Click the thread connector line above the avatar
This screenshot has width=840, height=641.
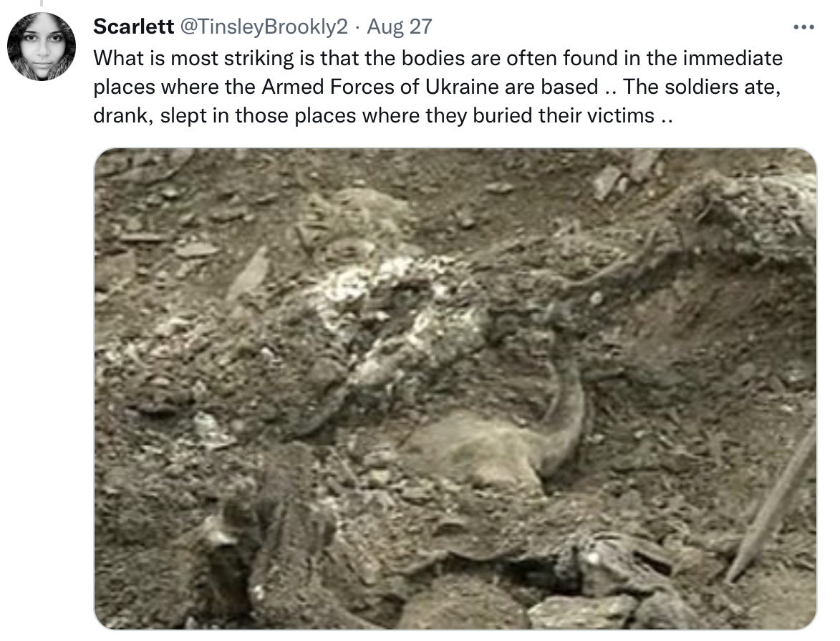42,3
